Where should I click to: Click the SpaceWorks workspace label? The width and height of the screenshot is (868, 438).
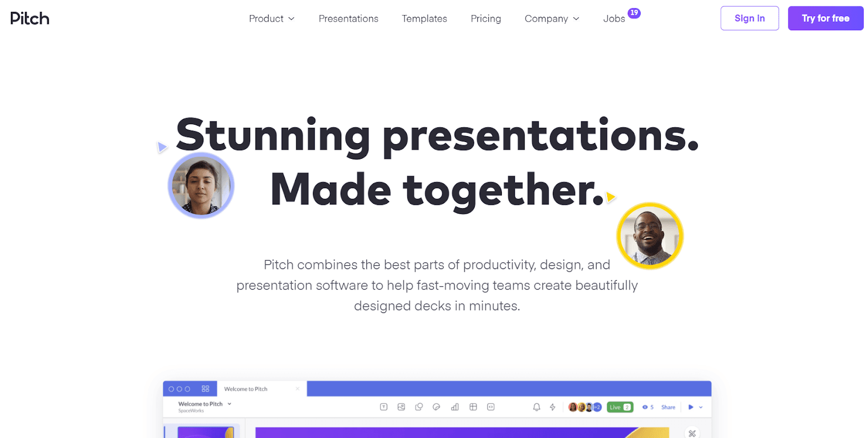[x=191, y=411]
